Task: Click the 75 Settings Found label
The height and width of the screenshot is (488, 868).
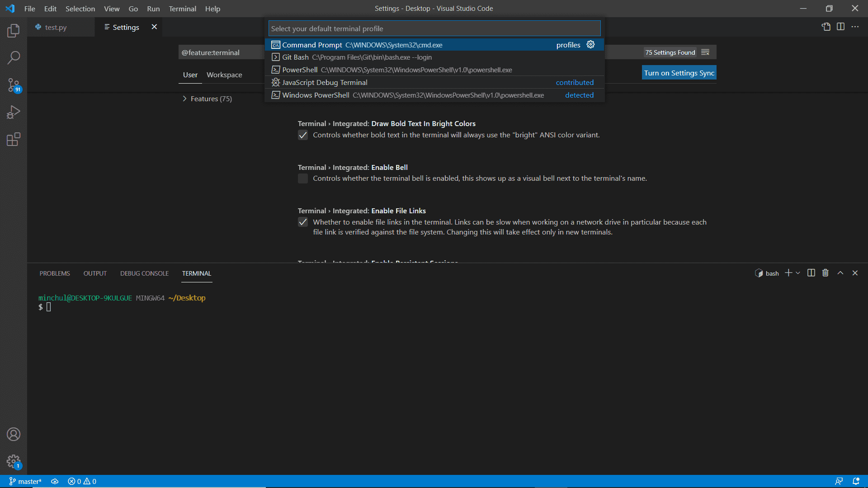Action: tap(670, 52)
